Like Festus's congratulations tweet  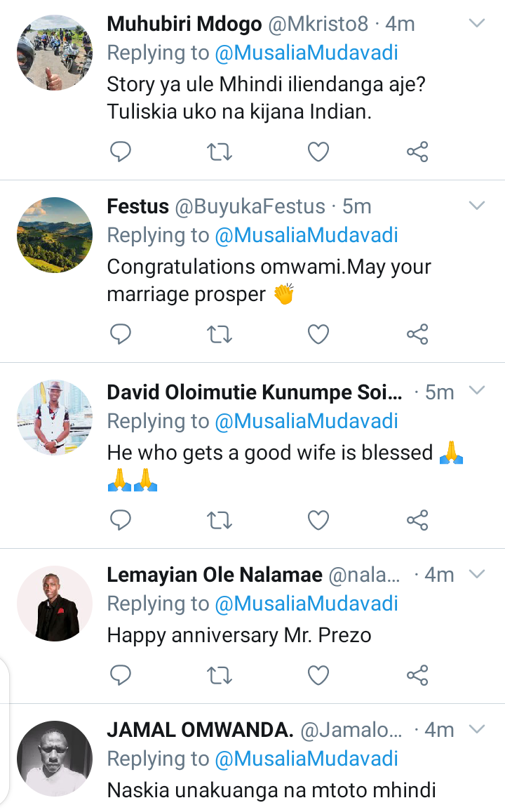tap(318, 335)
